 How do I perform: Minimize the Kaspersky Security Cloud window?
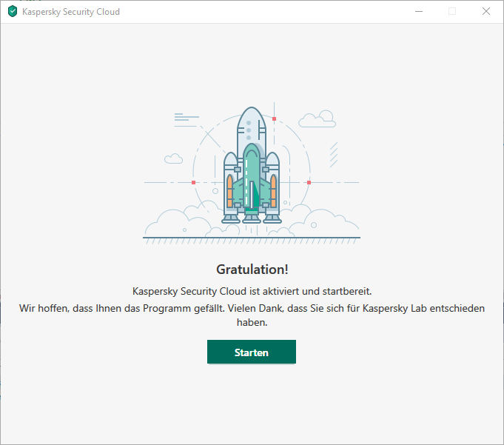click(x=418, y=12)
